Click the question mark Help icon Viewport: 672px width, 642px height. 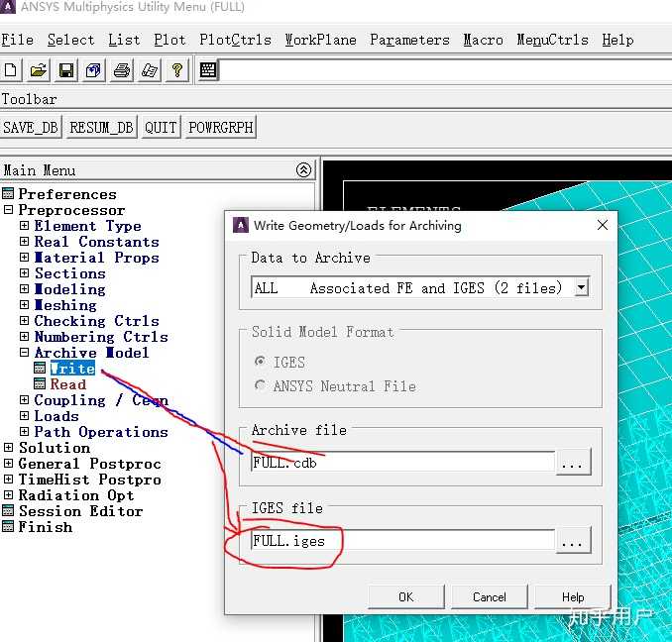click(x=177, y=69)
